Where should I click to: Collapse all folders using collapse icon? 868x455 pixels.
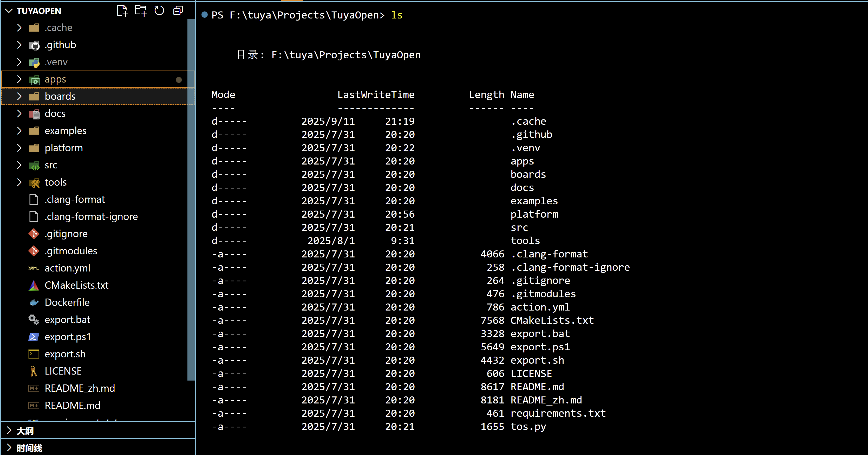point(178,11)
